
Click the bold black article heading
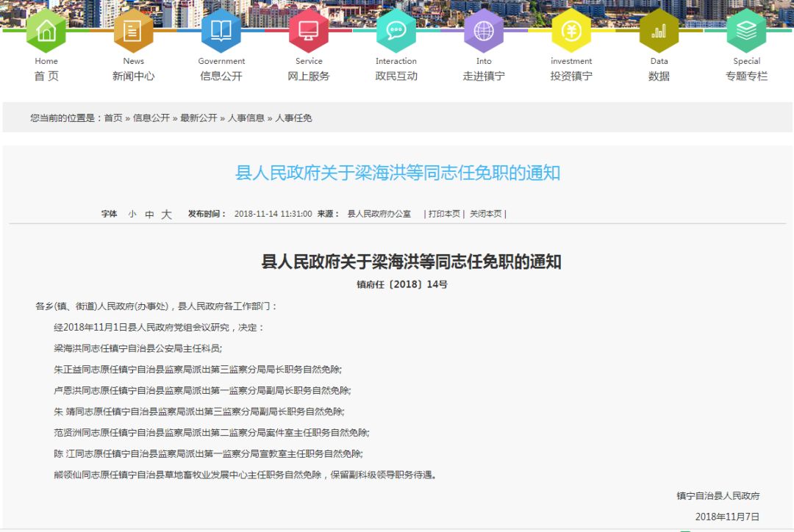[411, 262]
